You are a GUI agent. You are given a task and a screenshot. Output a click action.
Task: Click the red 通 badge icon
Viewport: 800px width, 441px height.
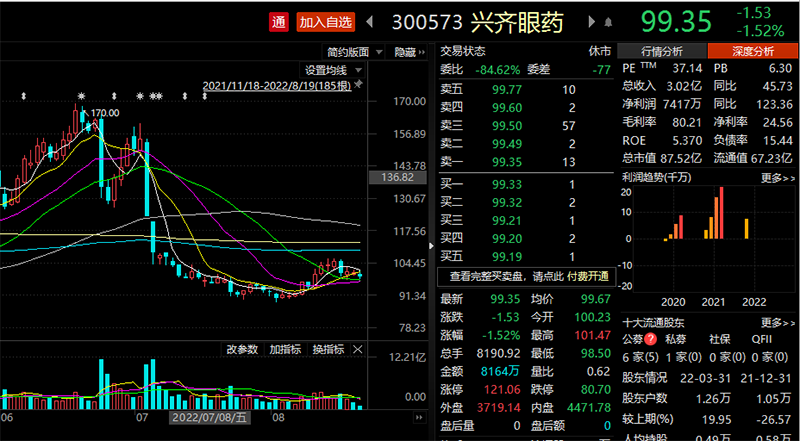coord(279,21)
